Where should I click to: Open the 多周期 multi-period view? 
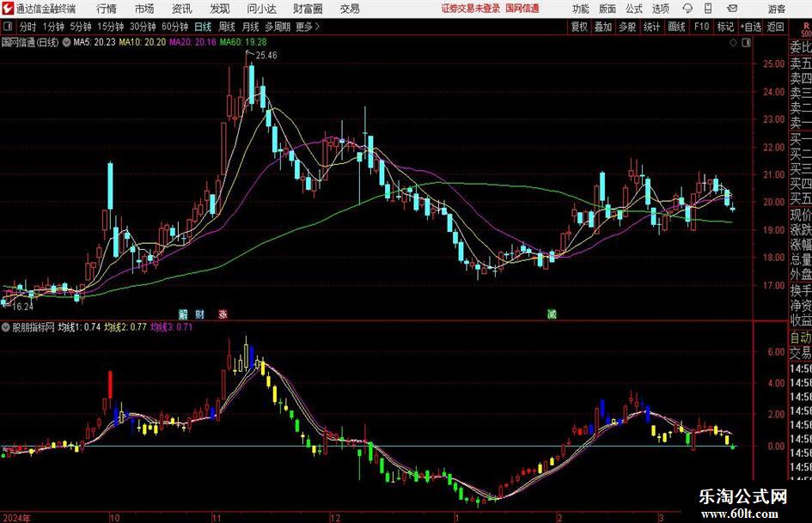pos(278,27)
